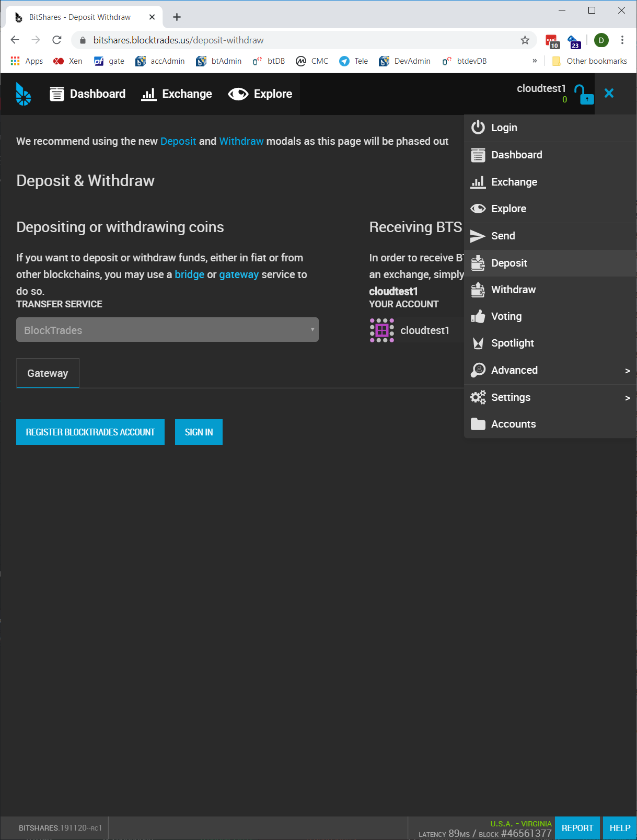Open the Tele bookmark
The height and width of the screenshot is (840, 637).
(354, 61)
